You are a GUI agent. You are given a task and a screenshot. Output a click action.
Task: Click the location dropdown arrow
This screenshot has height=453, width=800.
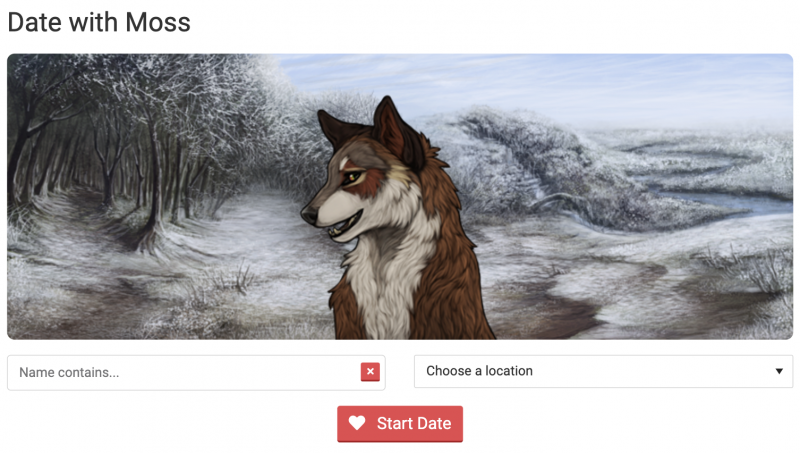pos(779,371)
